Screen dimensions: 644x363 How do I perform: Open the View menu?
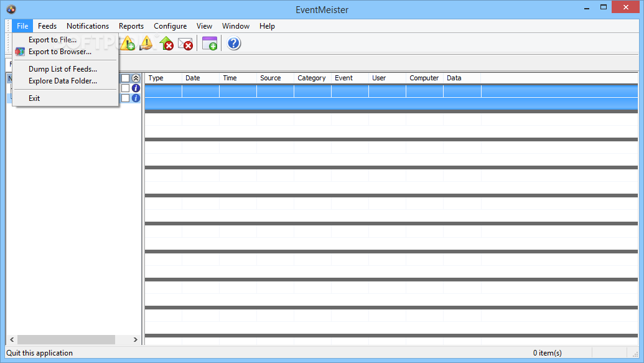point(204,26)
